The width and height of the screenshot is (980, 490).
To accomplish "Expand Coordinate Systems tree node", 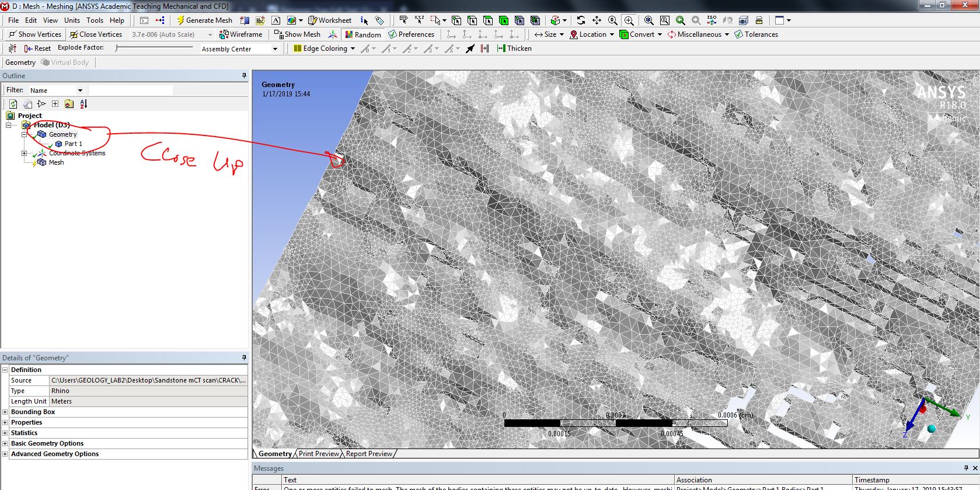I will click(x=25, y=154).
